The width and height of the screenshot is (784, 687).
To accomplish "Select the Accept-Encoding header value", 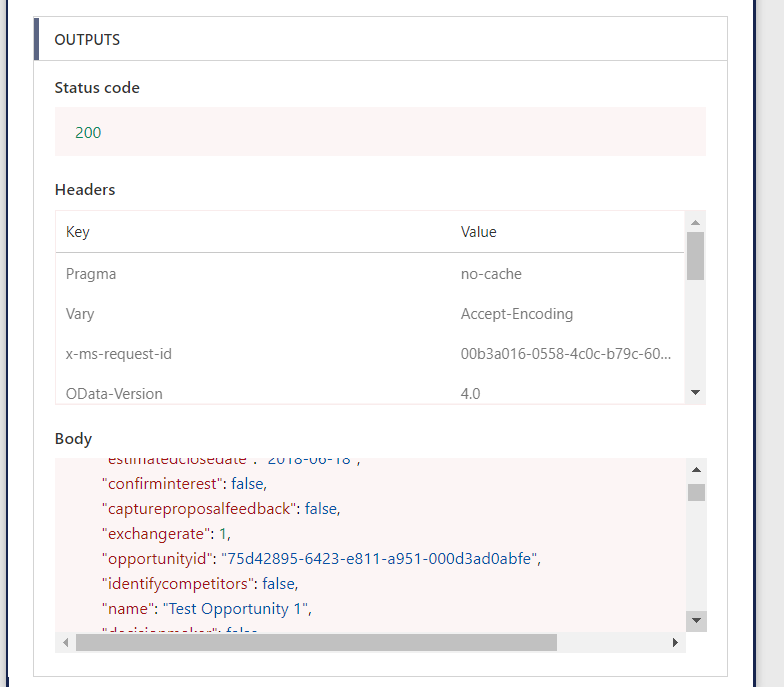I will (516, 314).
